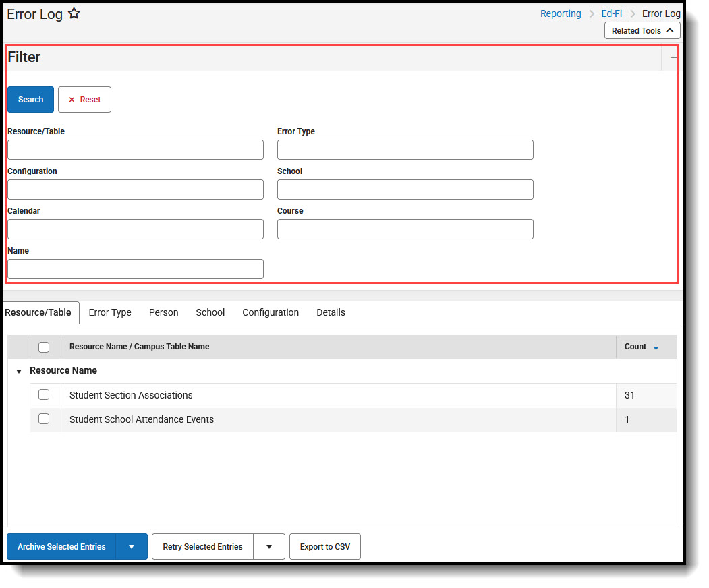Click Export to CSV
This screenshot has height=588, width=709.
point(324,546)
